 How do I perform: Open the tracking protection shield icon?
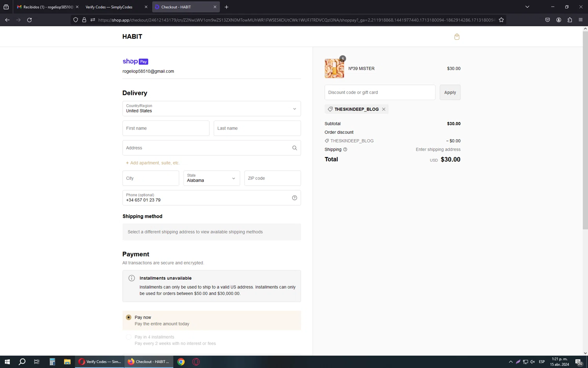[76, 20]
